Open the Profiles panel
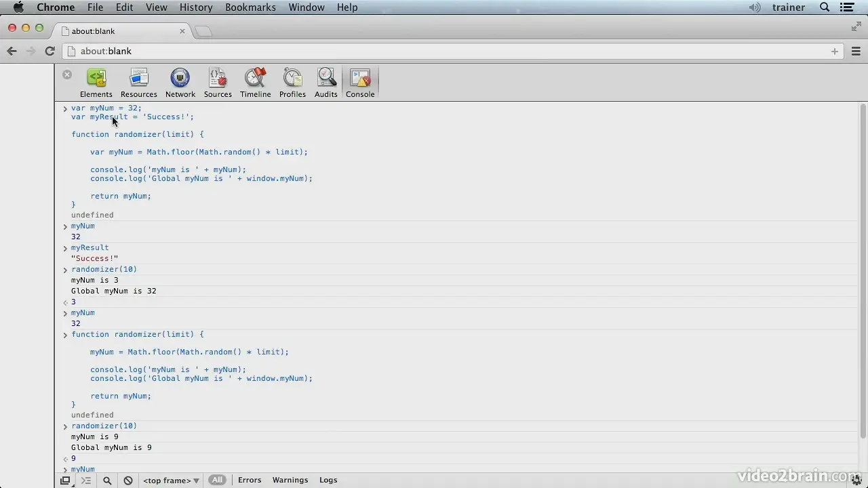Image resolution: width=868 pixels, height=488 pixels. (292, 83)
